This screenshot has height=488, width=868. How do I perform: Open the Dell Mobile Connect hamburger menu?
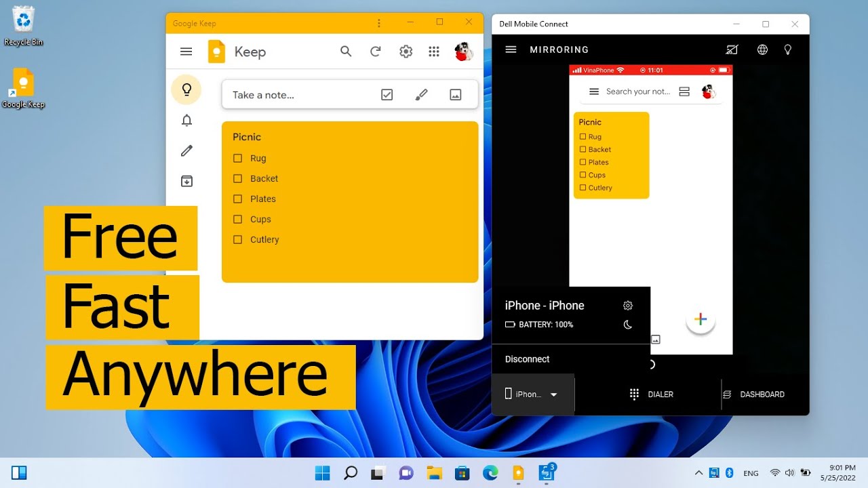[x=511, y=49]
